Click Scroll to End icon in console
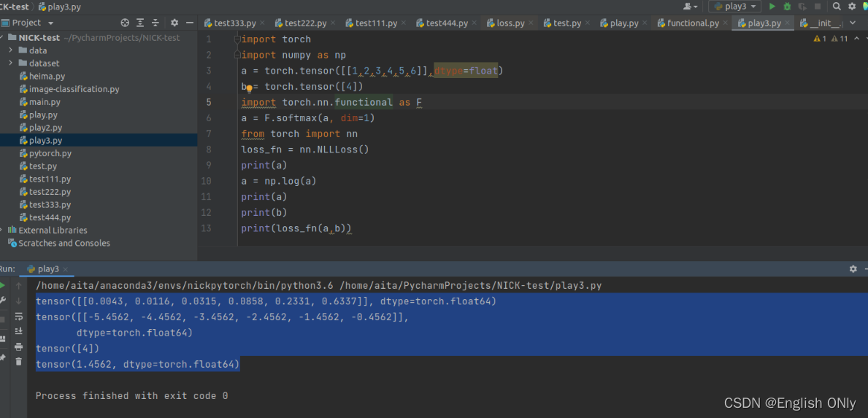The width and height of the screenshot is (868, 418). 19,330
